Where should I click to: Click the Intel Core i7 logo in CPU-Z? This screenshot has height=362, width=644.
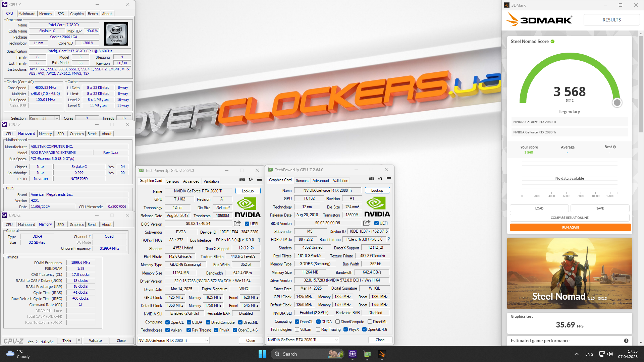pos(116,34)
